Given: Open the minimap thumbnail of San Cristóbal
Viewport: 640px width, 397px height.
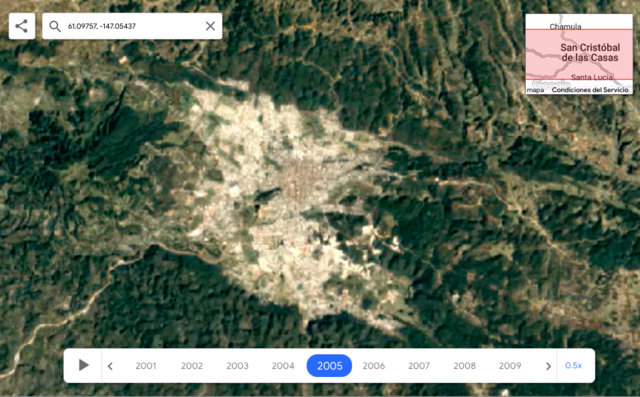Looking at the screenshot, I should coord(579,54).
